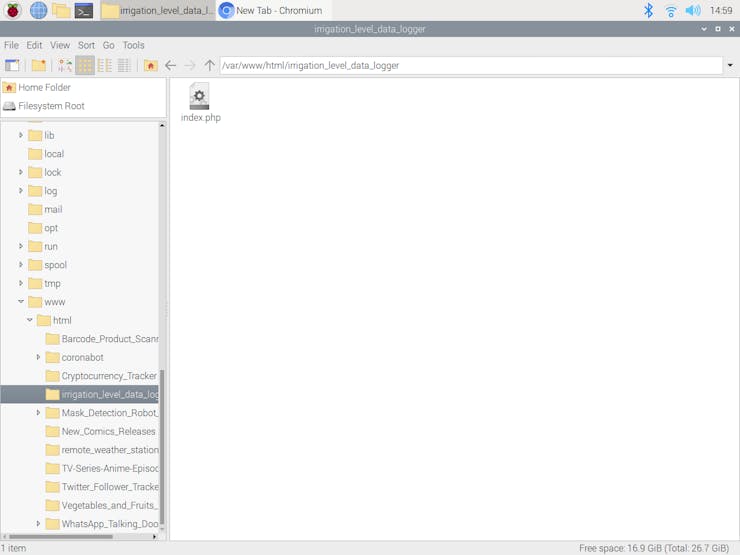This screenshot has width=740, height=555.
Task: Collapse the www folder
Action: [21, 302]
